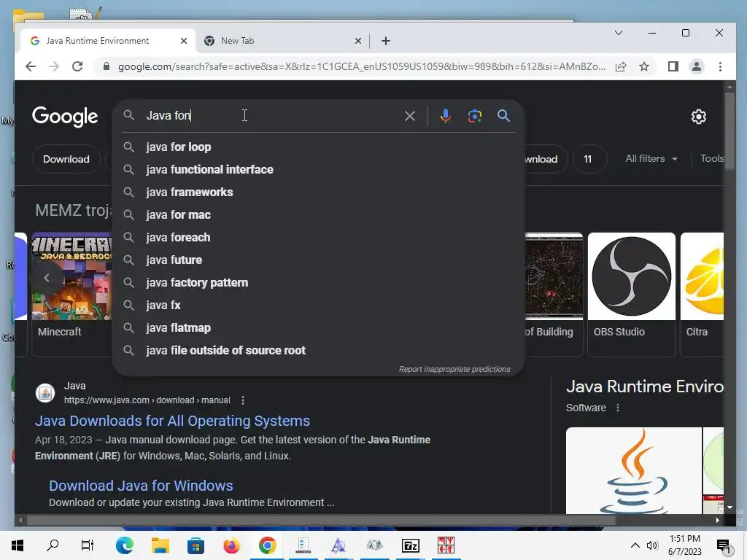Click the Google logo

coord(65,117)
